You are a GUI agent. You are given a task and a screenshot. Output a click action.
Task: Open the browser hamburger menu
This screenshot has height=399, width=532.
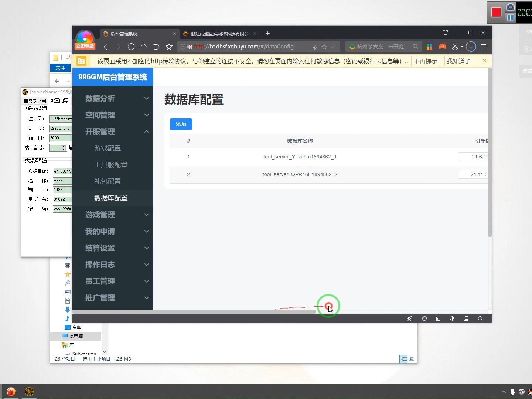(x=484, y=47)
